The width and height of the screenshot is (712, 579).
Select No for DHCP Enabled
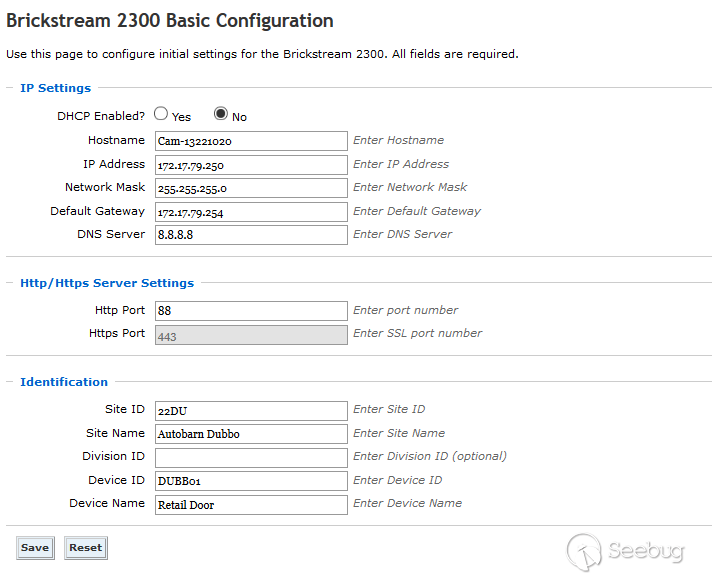click(221, 114)
